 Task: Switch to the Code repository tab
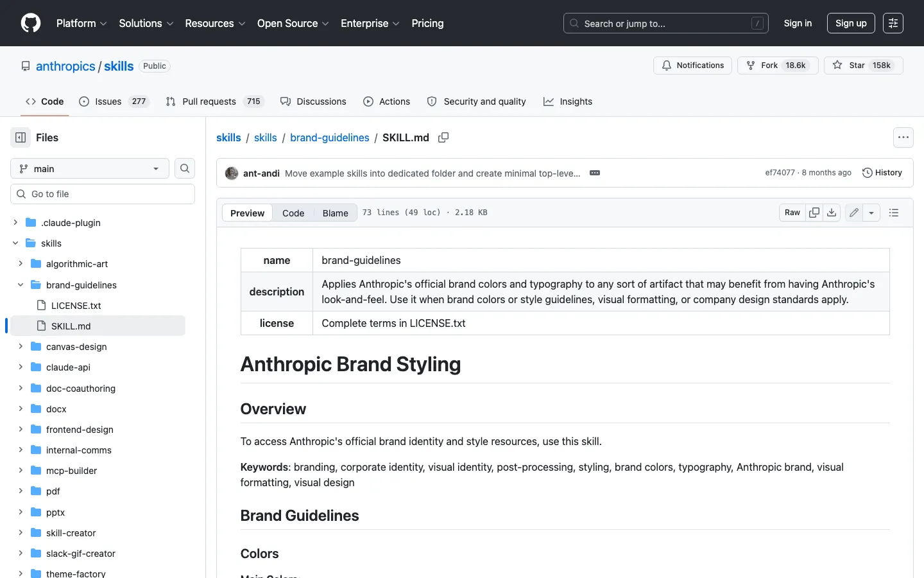coord(44,101)
